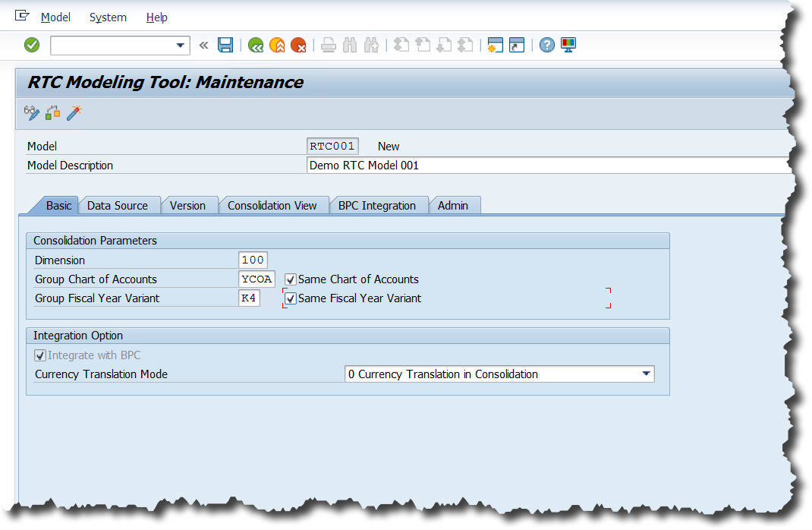
Task: Collapse the command field using the double chevron
Action: (x=203, y=46)
